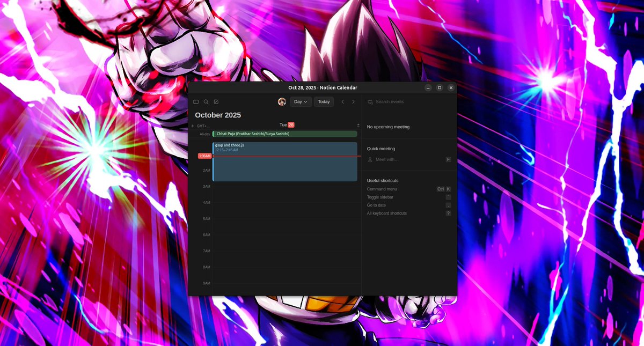
Task: Open the user profile avatar
Action: [x=282, y=101]
